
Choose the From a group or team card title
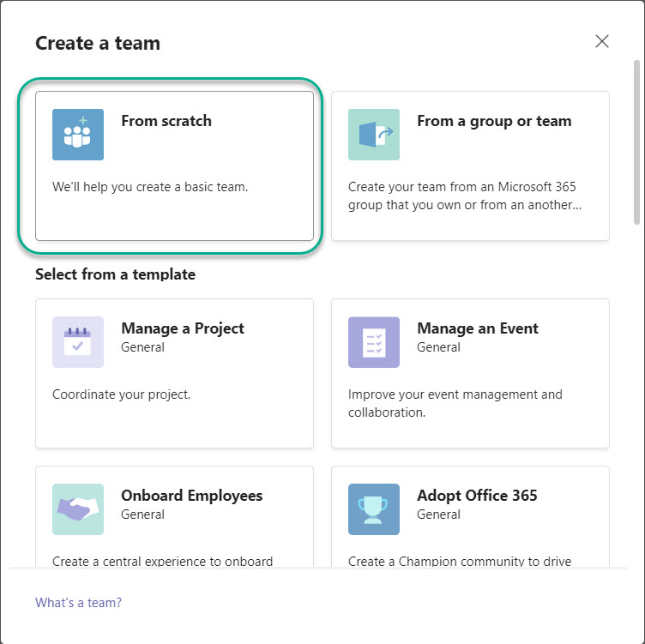tap(494, 121)
